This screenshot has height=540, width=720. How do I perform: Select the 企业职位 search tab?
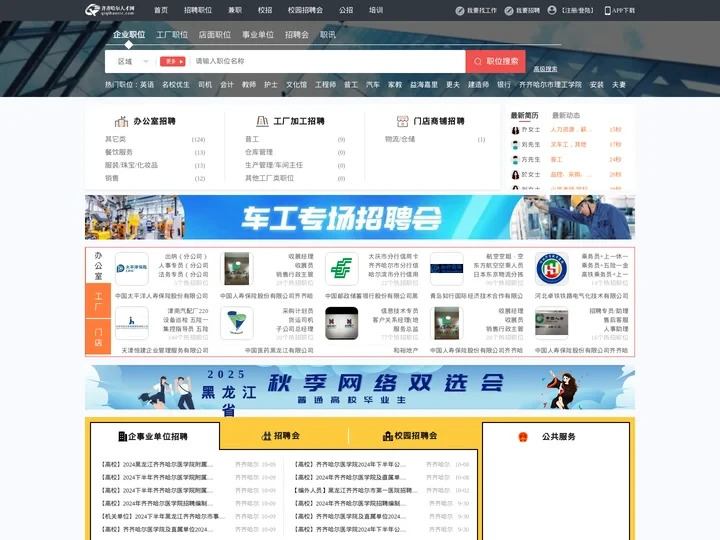tap(129, 35)
